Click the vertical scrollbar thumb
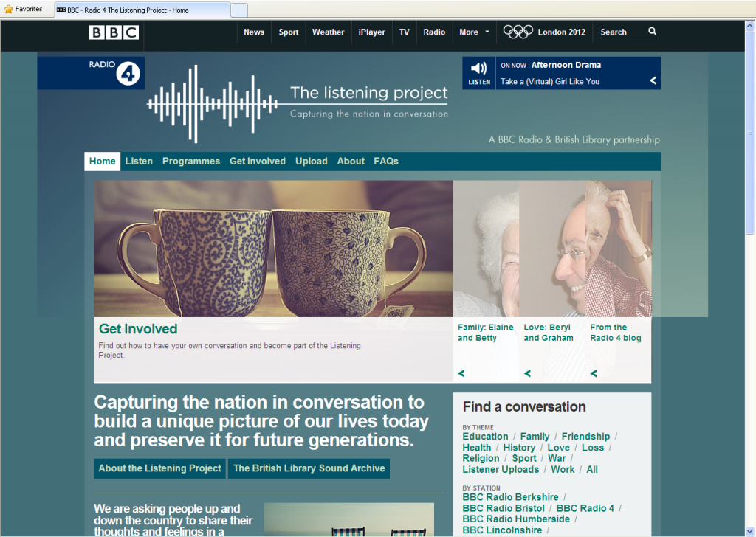Screen dimensions: 756x537 [x=750, y=133]
